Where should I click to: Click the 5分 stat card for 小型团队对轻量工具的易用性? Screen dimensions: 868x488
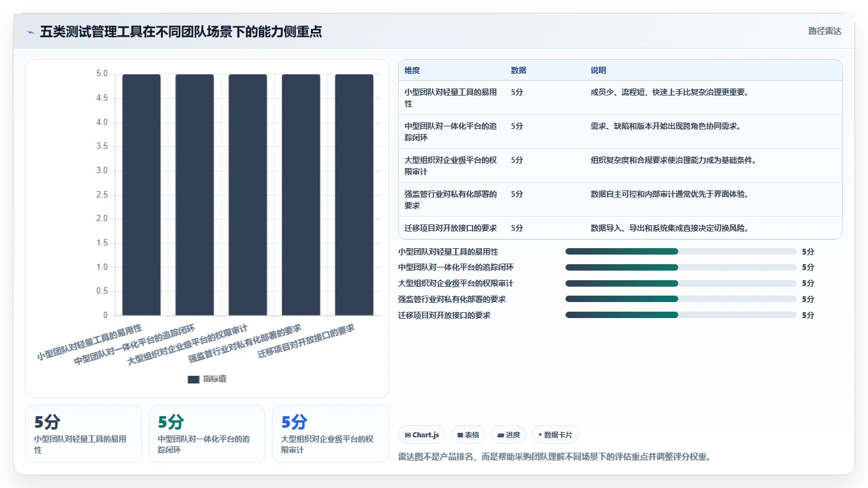point(83,433)
